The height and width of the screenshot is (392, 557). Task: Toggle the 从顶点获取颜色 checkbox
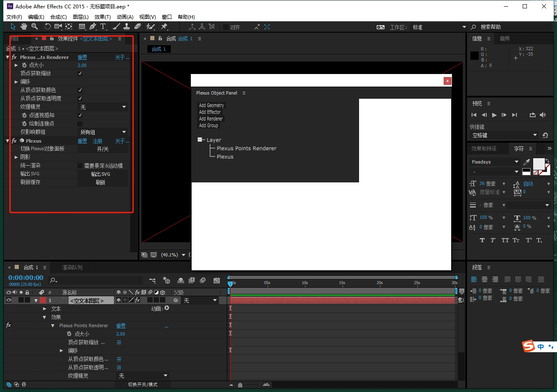pos(80,90)
